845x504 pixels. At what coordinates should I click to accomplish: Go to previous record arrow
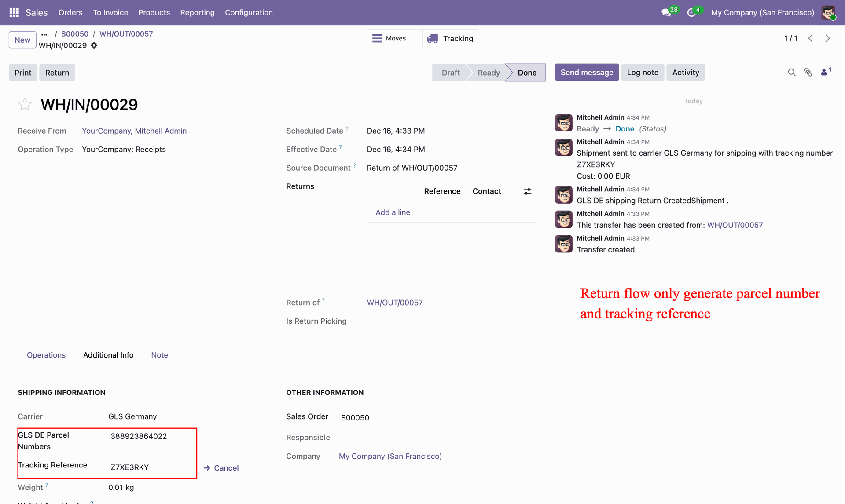point(810,38)
